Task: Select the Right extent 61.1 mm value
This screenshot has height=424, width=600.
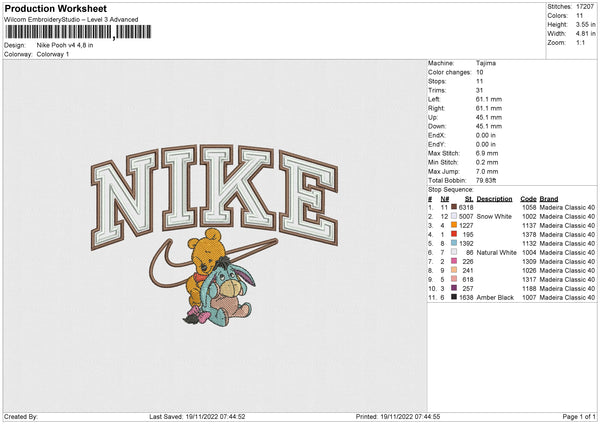Action: click(489, 108)
